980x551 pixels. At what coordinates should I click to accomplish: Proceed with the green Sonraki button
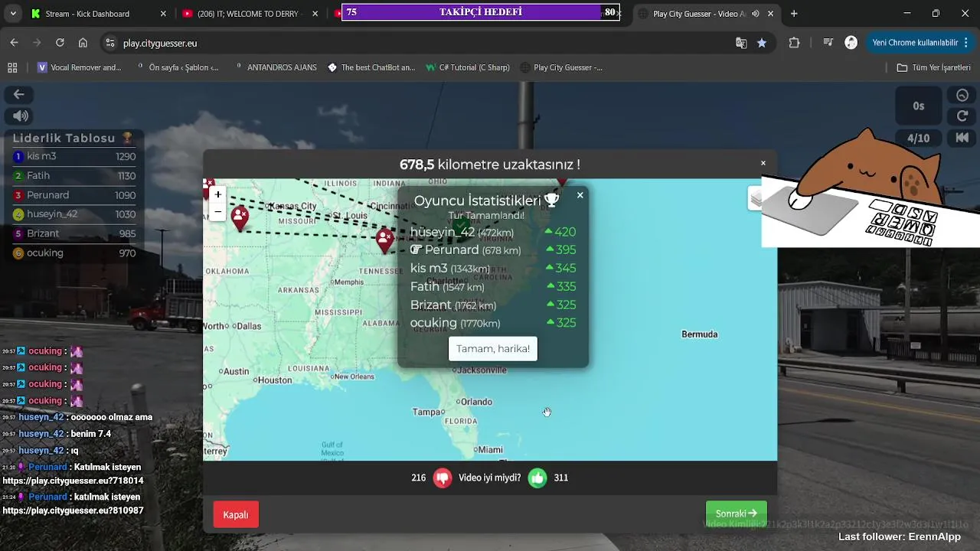click(736, 514)
